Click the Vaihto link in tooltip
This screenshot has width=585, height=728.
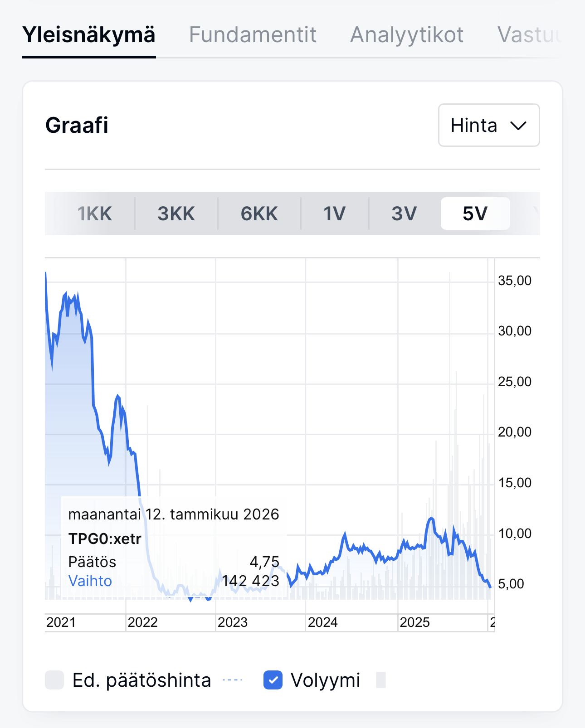[90, 581]
